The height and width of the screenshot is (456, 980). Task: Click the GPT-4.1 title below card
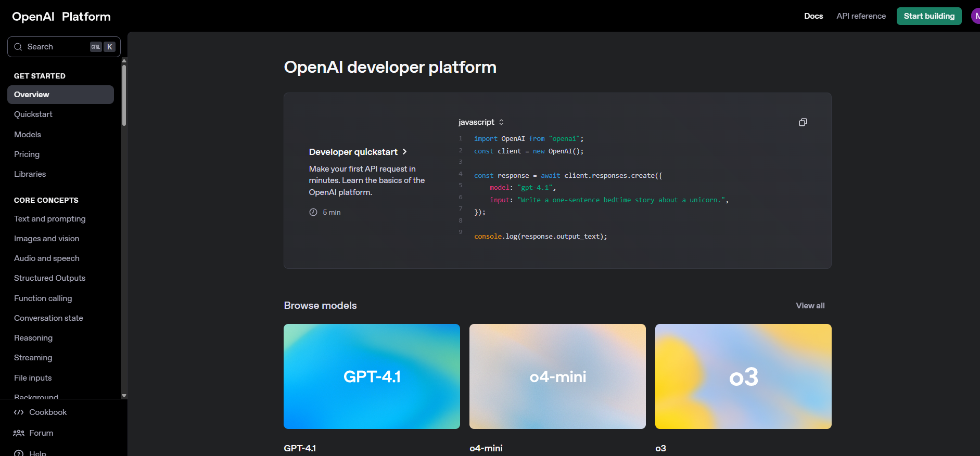(300, 448)
